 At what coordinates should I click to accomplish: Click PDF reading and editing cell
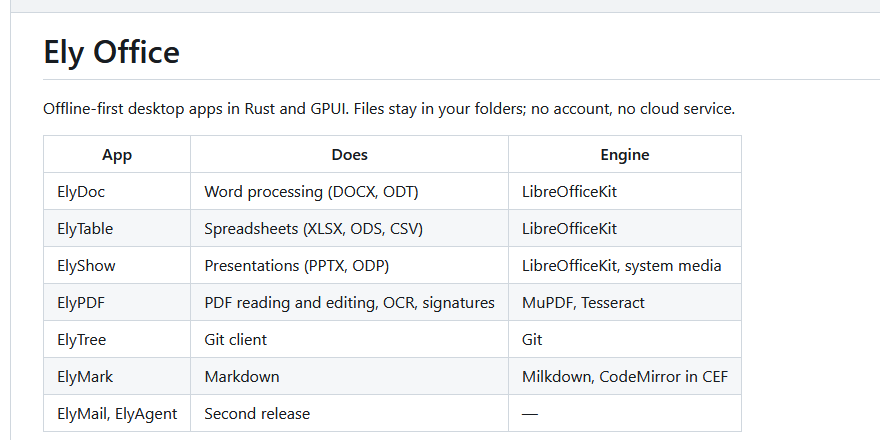click(x=349, y=302)
